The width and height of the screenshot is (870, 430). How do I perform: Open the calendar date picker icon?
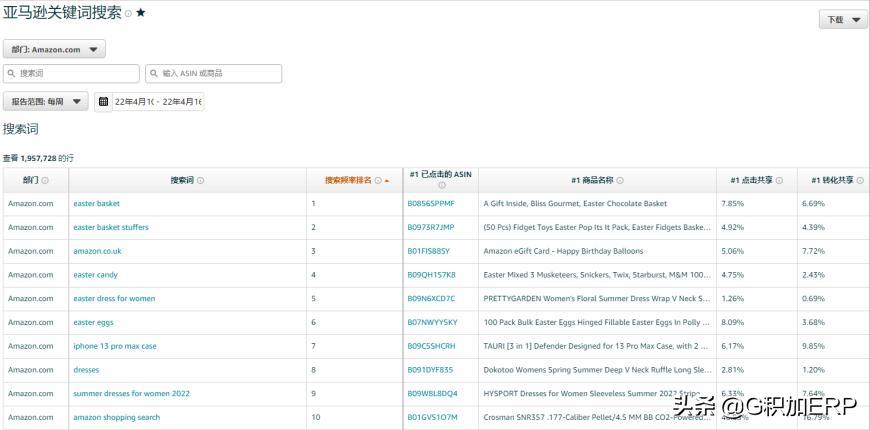[103, 102]
